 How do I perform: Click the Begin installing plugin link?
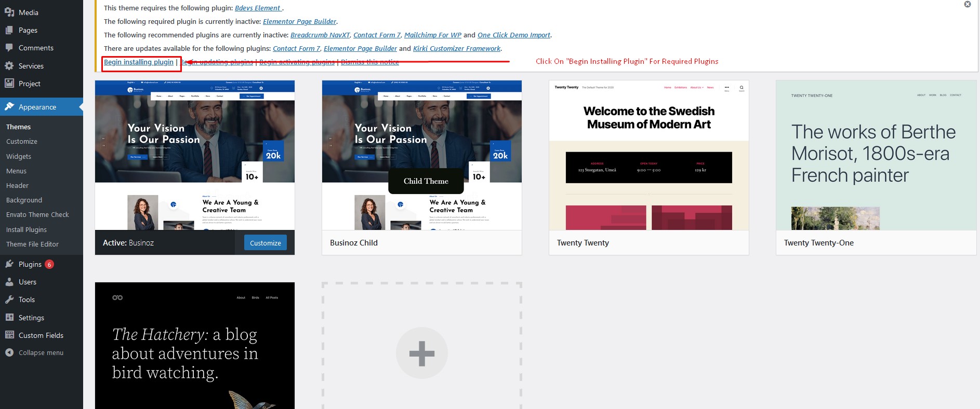pos(139,62)
